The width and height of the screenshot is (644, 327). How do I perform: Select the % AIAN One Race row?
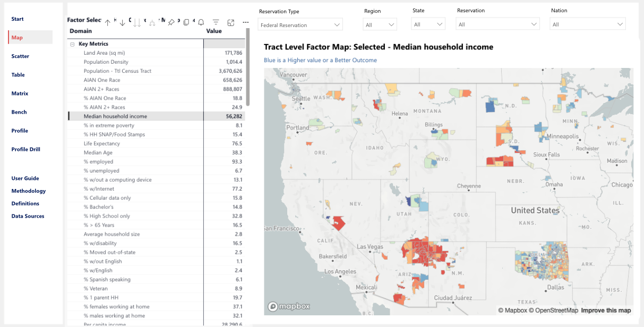(x=156, y=98)
